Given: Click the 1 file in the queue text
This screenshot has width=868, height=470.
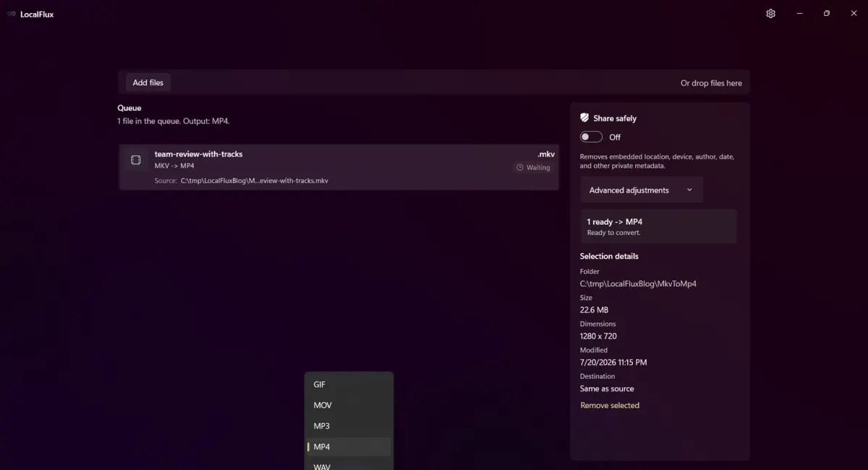Looking at the screenshot, I should tap(174, 121).
